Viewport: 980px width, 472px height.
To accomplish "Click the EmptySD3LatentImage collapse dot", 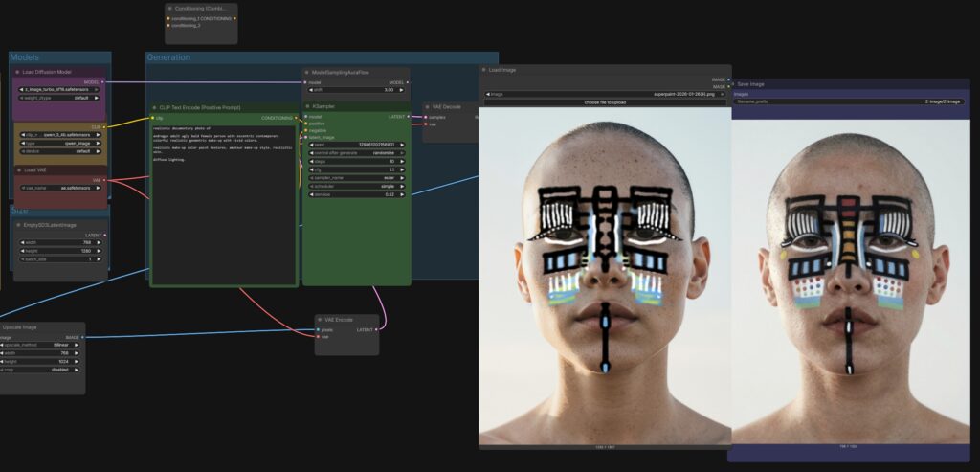I will 17,225.
